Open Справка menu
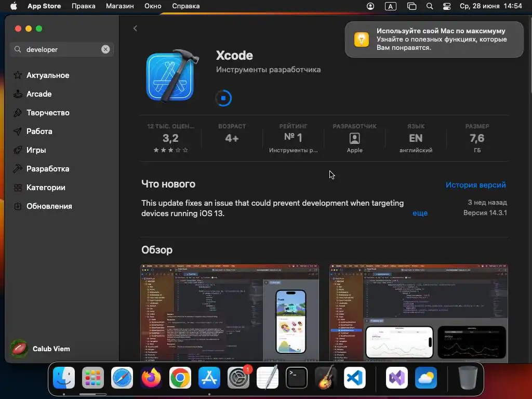This screenshot has height=399, width=532. pos(185,6)
